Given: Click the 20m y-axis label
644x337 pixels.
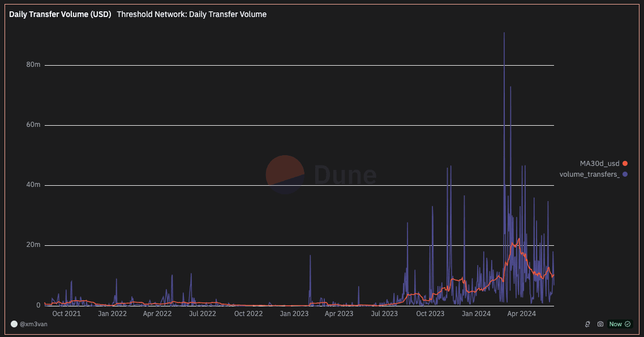Looking at the screenshot, I should 33,245.
